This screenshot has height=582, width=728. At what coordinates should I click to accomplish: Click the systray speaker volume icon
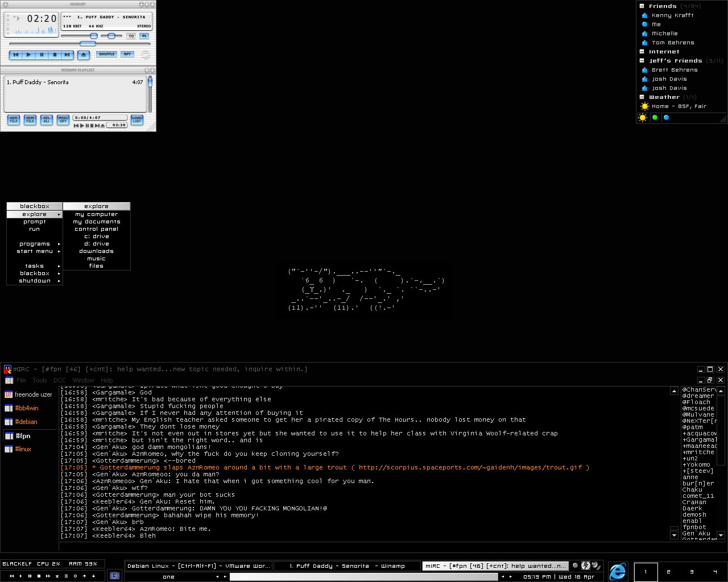(x=596, y=566)
